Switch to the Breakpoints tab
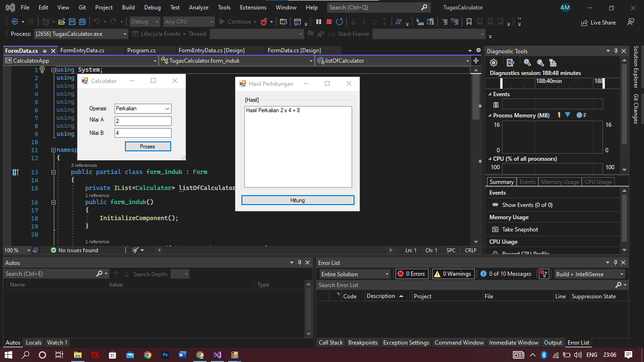 [363, 343]
